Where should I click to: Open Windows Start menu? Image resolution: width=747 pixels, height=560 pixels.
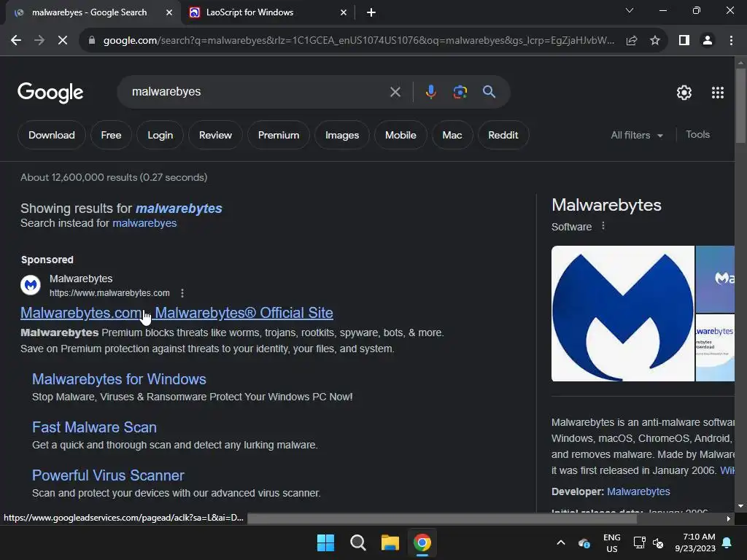[325, 542]
